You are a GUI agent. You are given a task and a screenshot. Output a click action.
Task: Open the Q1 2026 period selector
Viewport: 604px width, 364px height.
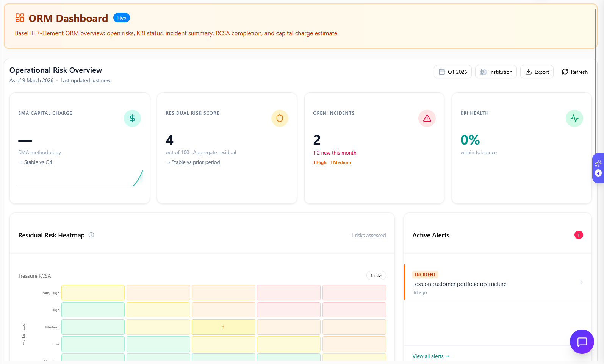(x=452, y=72)
